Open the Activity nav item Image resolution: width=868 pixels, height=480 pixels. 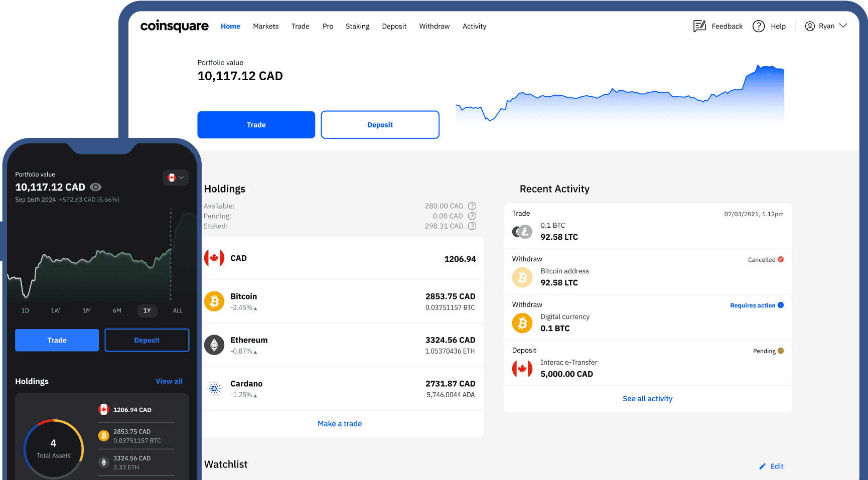[x=474, y=26]
